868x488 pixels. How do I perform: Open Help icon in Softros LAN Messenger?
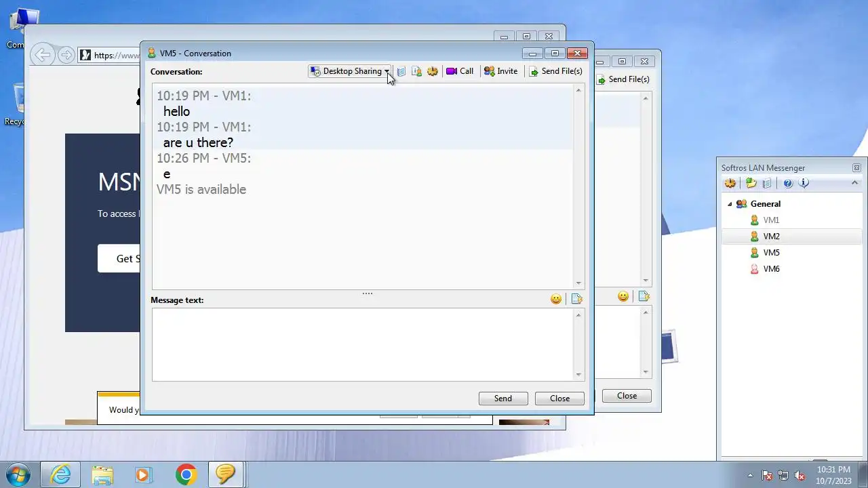(x=788, y=183)
